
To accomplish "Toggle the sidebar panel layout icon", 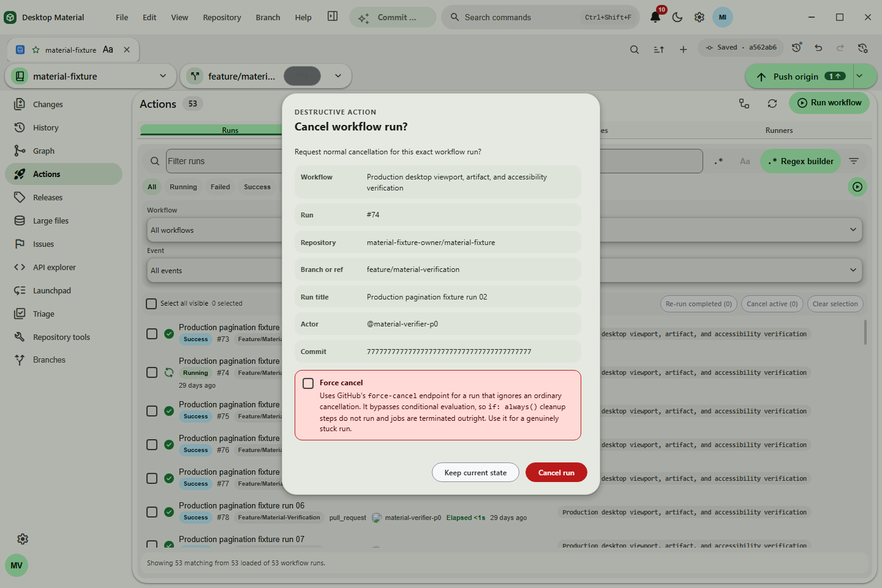I will (333, 17).
